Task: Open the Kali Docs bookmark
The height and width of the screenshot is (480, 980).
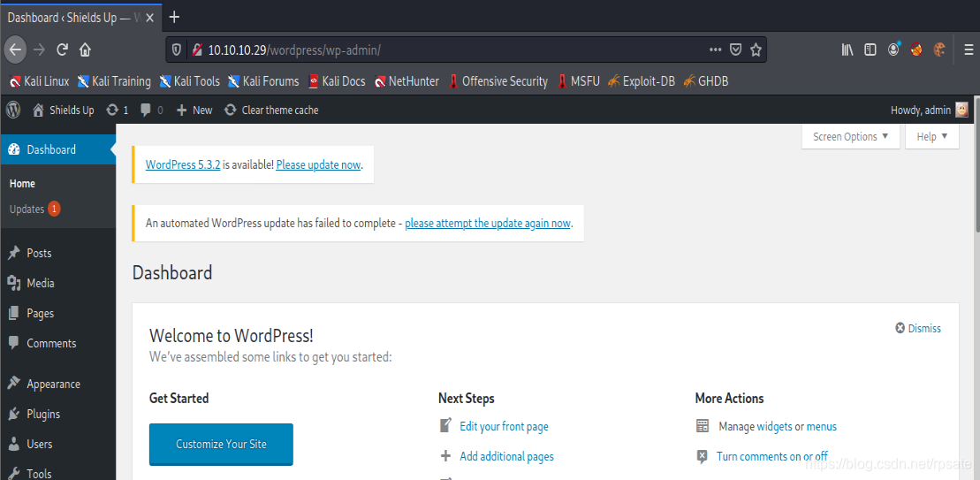Action: point(337,81)
